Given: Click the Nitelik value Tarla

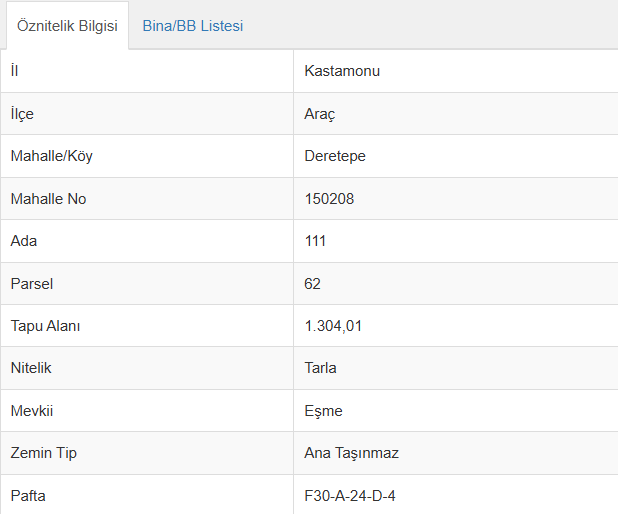Looking at the screenshot, I should pos(320,368).
